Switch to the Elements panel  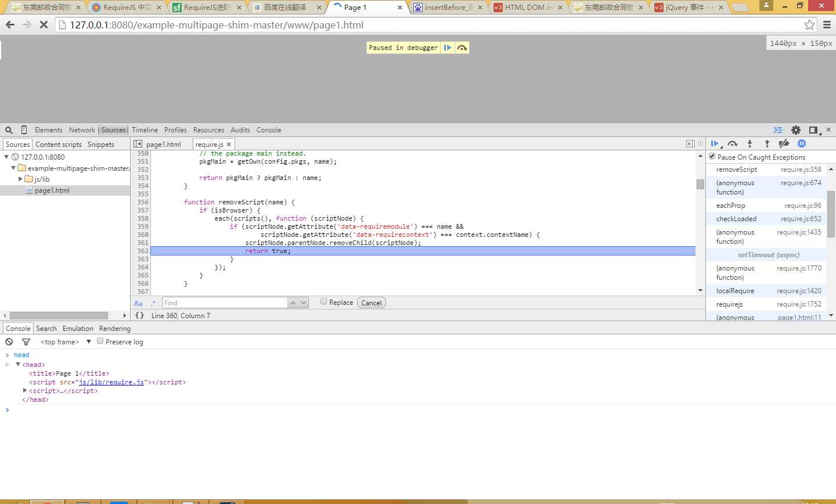click(x=48, y=130)
